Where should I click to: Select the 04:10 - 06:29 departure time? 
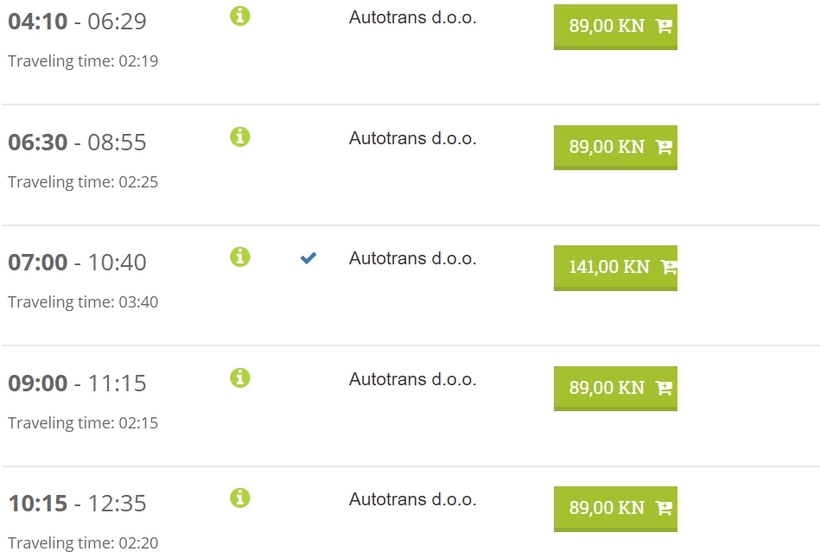pos(77,21)
